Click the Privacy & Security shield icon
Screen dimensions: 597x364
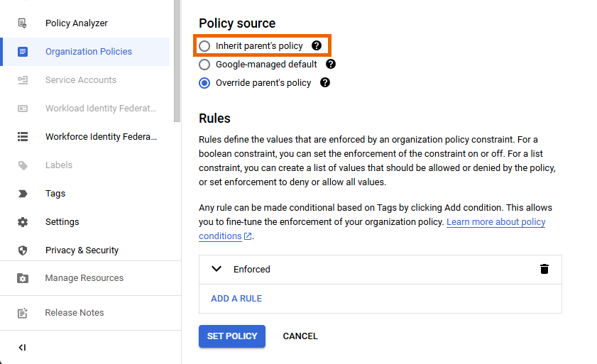23,250
